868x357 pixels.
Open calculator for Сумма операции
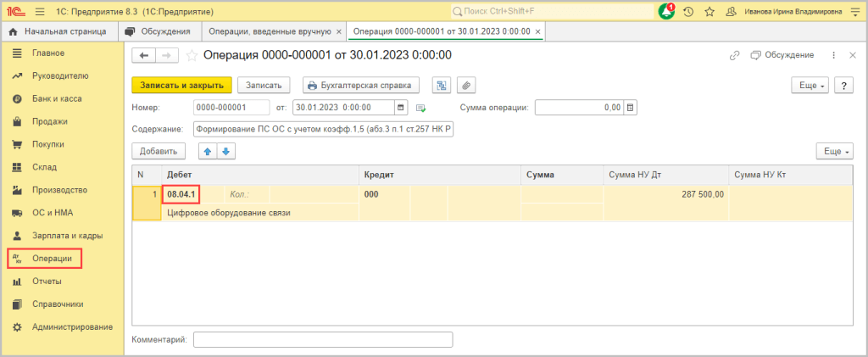630,108
